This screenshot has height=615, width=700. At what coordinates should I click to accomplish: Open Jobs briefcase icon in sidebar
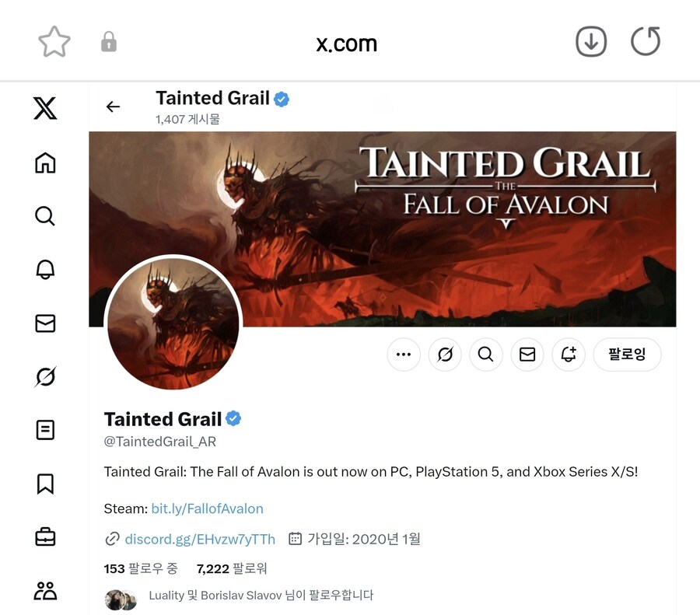(x=45, y=537)
